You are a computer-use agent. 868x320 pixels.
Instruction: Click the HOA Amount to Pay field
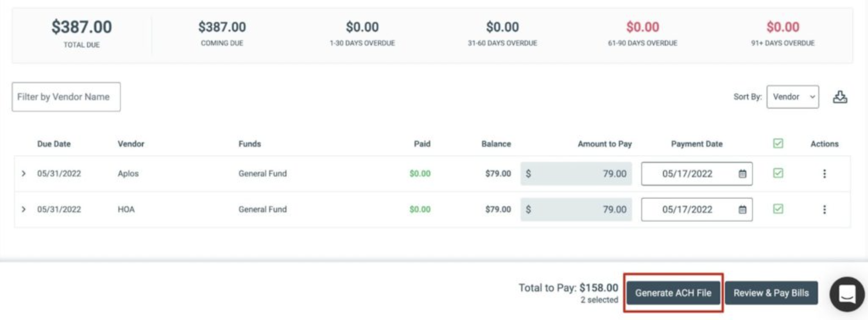pos(576,209)
